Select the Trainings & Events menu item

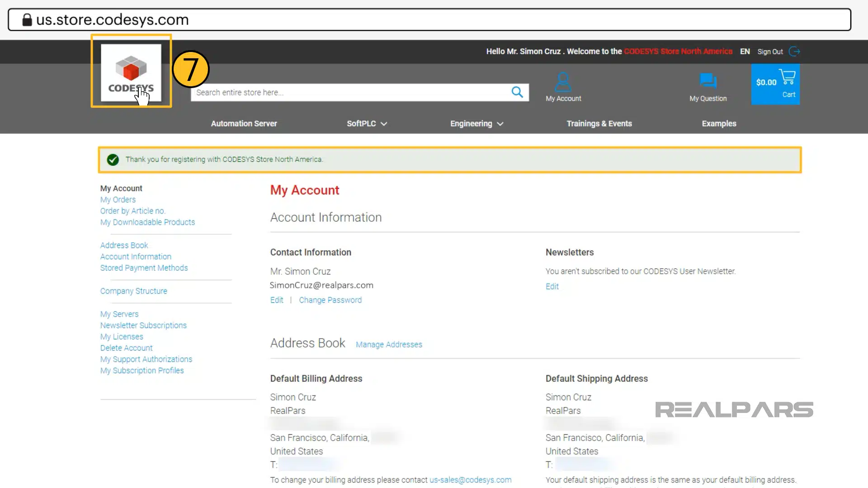click(599, 123)
